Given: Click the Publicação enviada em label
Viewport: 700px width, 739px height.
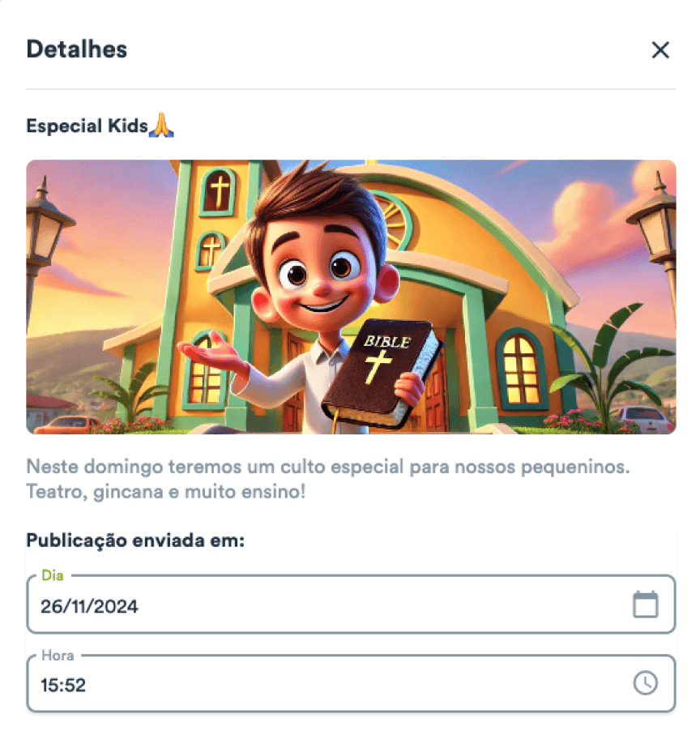Looking at the screenshot, I should click(x=136, y=540).
